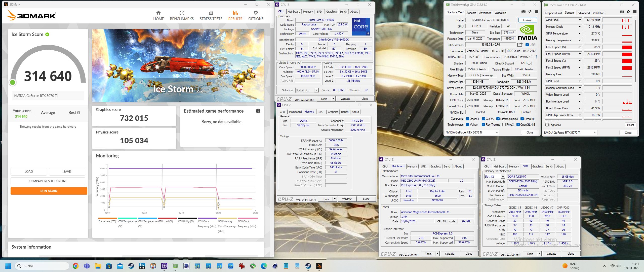Open the Mail app from the taskbar
This screenshot has width=644, height=272.
(120, 266)
